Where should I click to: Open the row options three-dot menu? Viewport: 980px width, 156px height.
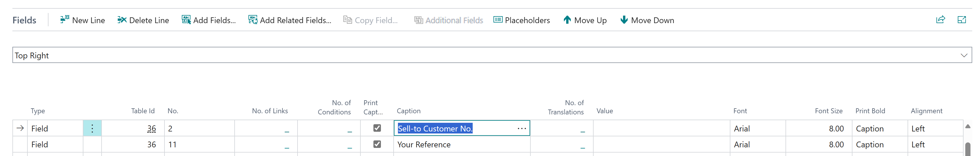pos(92,129)
